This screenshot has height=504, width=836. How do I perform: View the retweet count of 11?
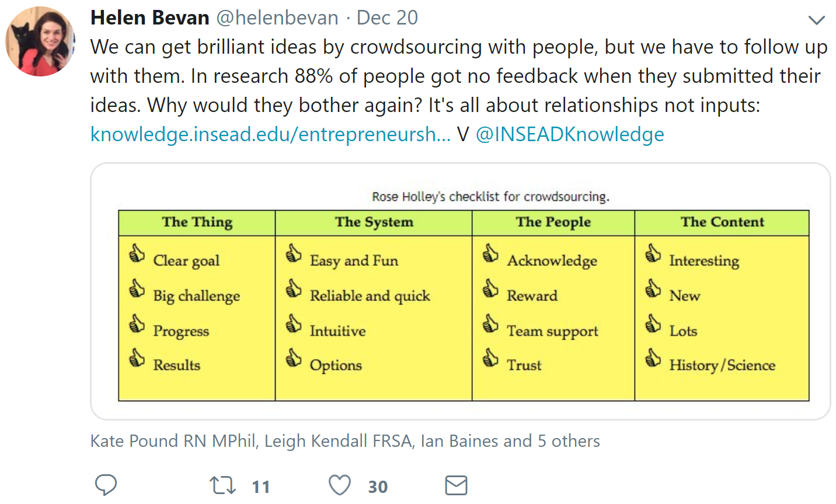tap(261, 487)
